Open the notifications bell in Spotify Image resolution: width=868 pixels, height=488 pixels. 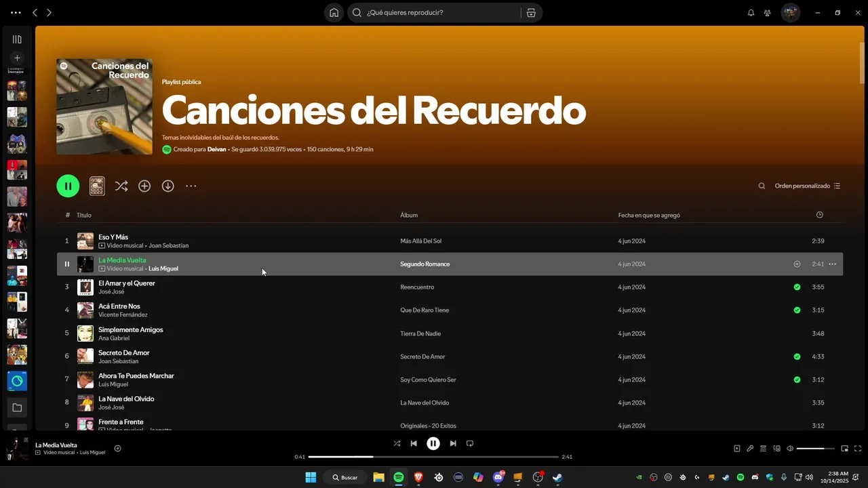(751, 13)
